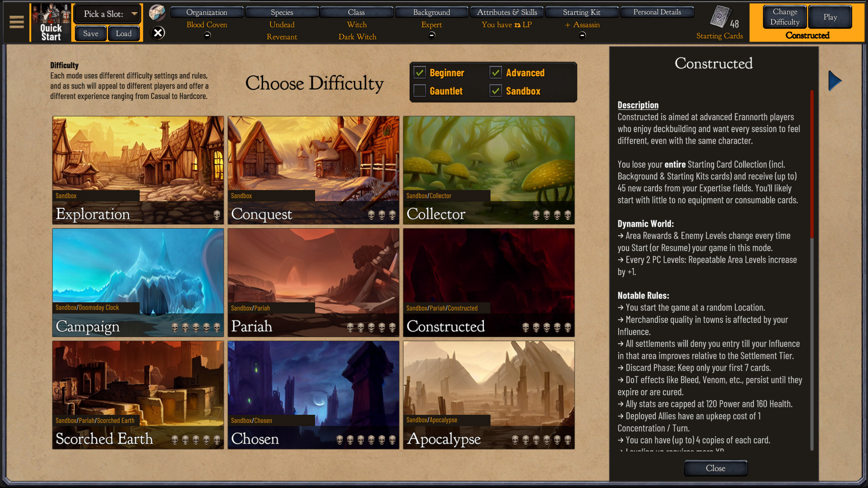The height and width of the screenshot is (488, 868).
Task: Expand the Pick a Slot dropdown
Action: click(x=107, y=14)
